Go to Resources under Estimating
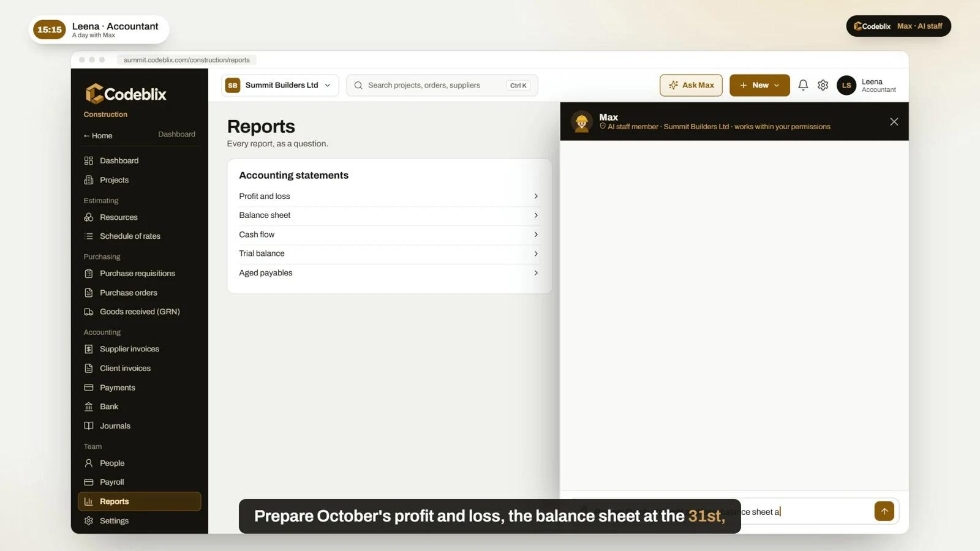This screenshot has height=551, width=980. coord(139,217)
